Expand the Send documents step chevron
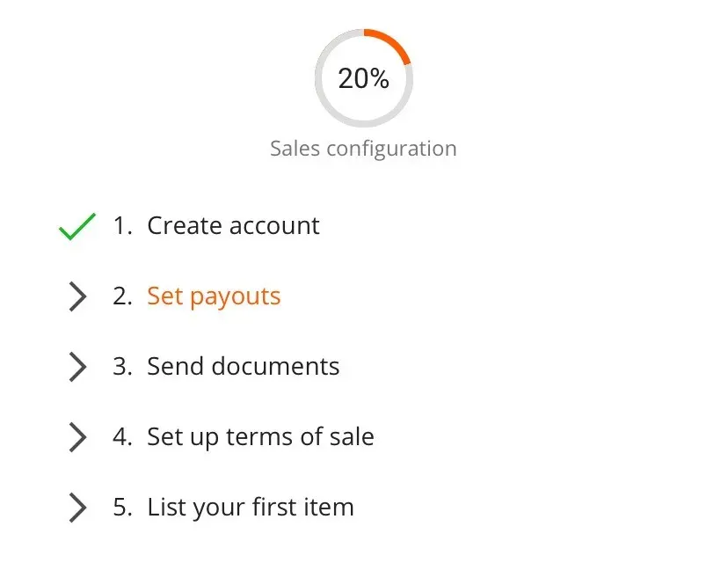 click(x=77, y=367)
